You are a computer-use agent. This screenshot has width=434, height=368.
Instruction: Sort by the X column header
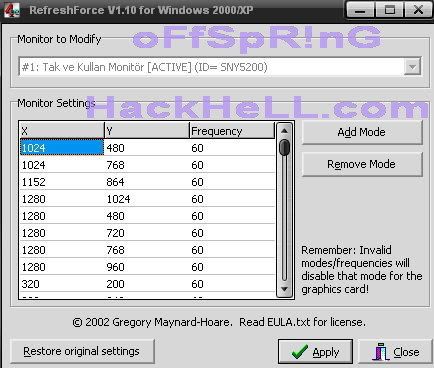(62, 131)
